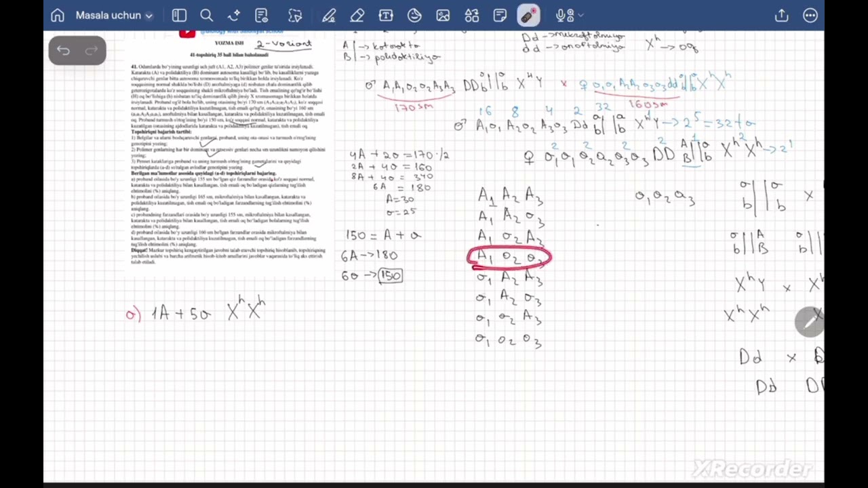
Task: Open the sticker tool
Action: tap(414, 15)
